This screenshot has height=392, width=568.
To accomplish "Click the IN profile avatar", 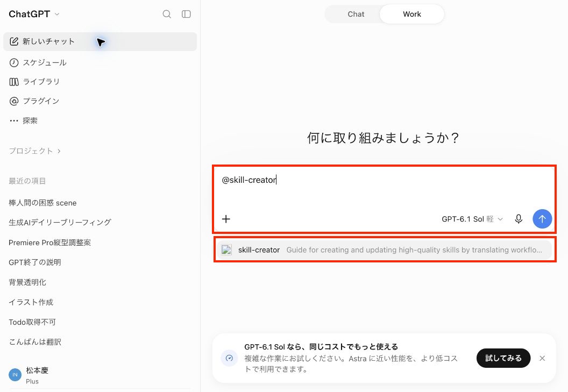I will (15, 375).
